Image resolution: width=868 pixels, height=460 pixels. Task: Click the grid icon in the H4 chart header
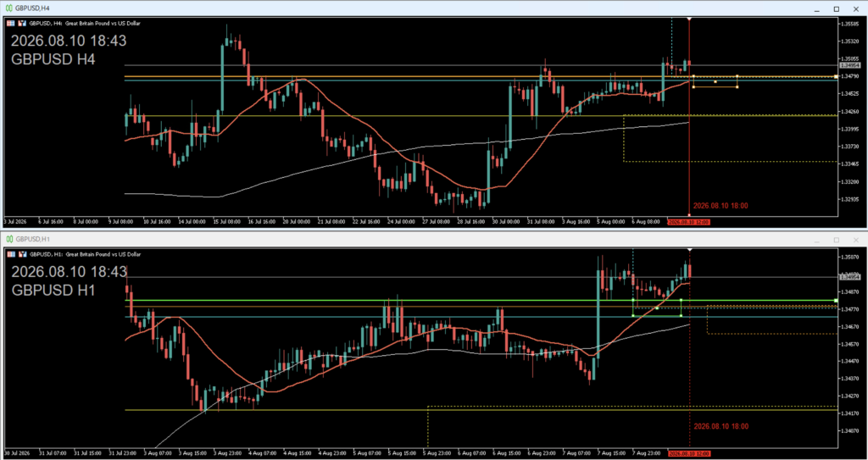pyautogui.click(x=10, y=24)
